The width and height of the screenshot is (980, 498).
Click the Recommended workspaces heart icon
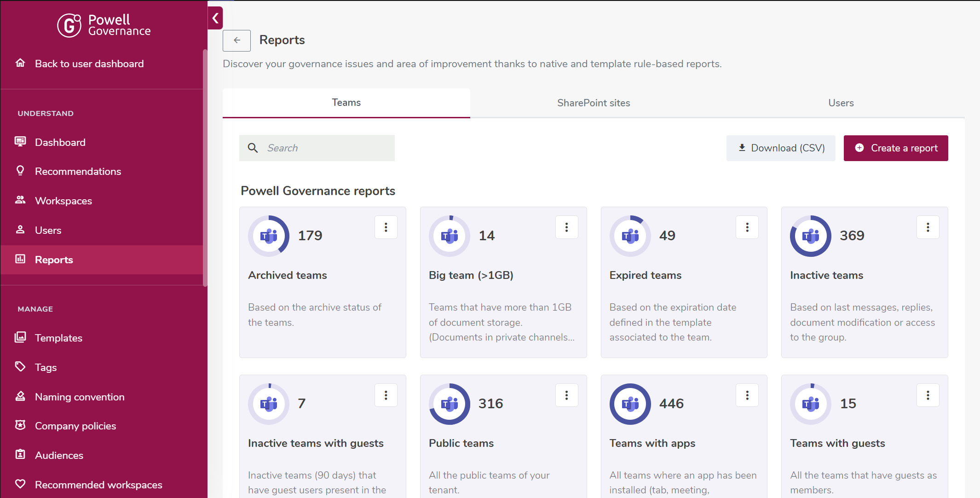(20, 484)
